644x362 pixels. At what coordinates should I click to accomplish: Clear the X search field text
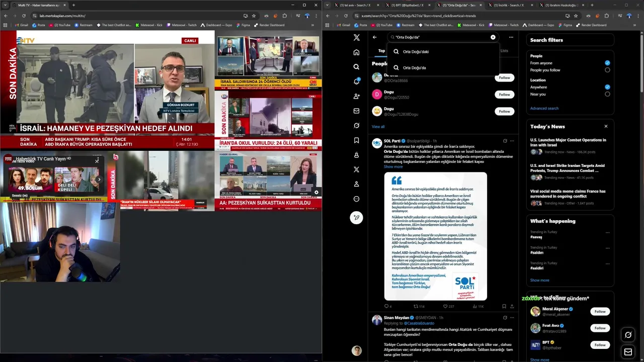[493, 37]
